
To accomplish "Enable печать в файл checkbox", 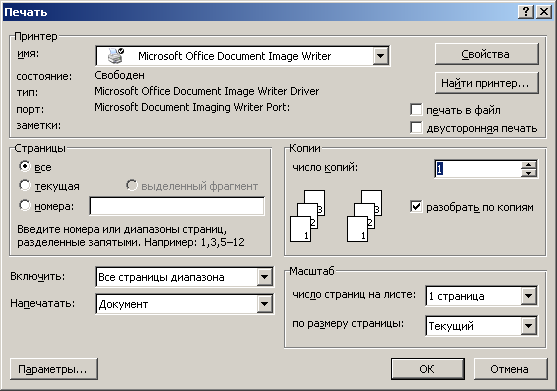I will 416,110.
